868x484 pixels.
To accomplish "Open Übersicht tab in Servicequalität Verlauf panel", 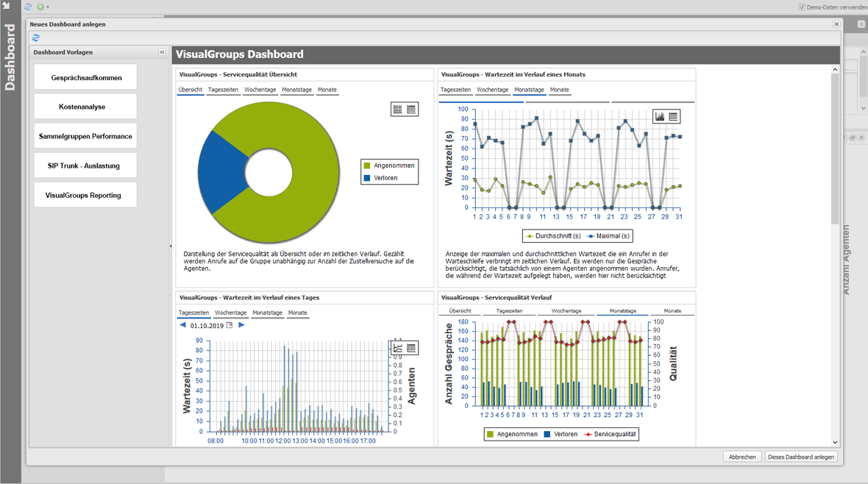I will (x=460, y=311).
